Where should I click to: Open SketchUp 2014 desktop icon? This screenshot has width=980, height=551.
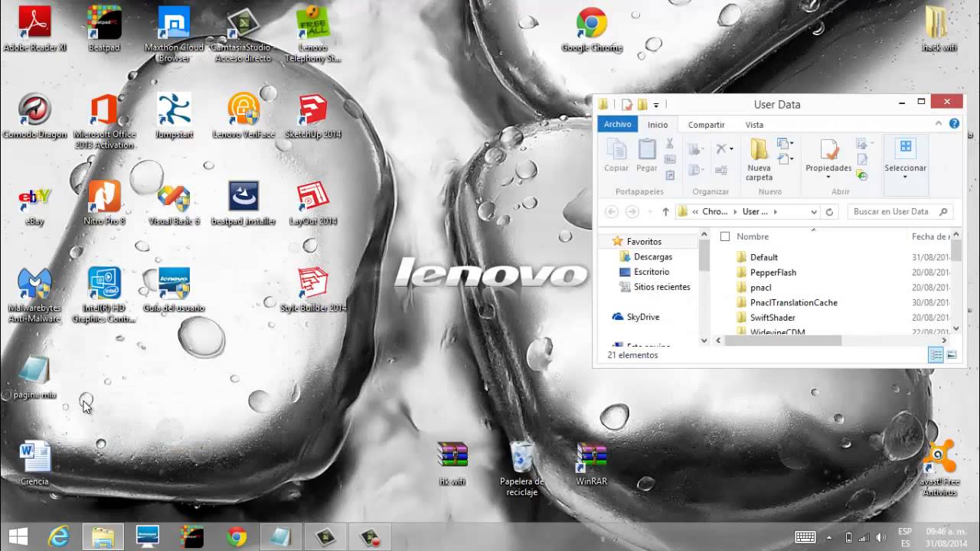tap(312, 116)
